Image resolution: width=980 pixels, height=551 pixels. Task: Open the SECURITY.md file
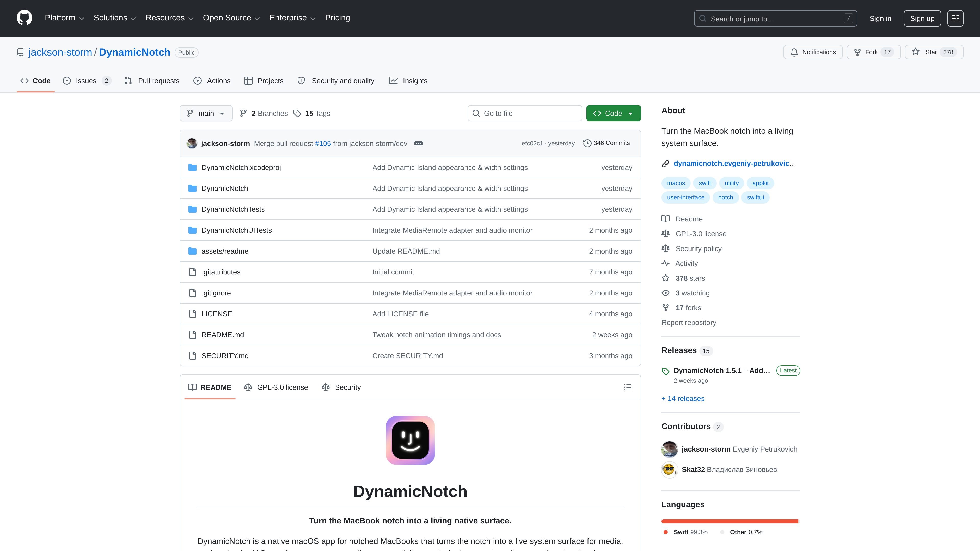tap(225, 356)
